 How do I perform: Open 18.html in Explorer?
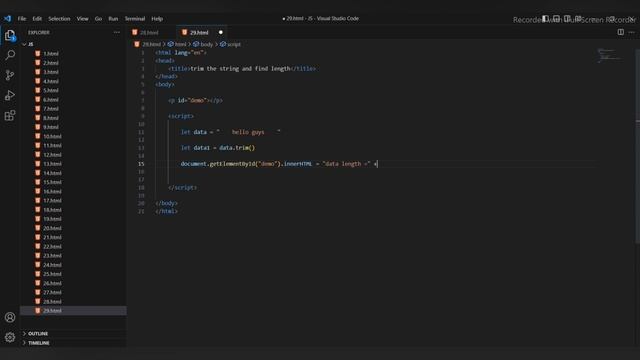pos(52,210)
